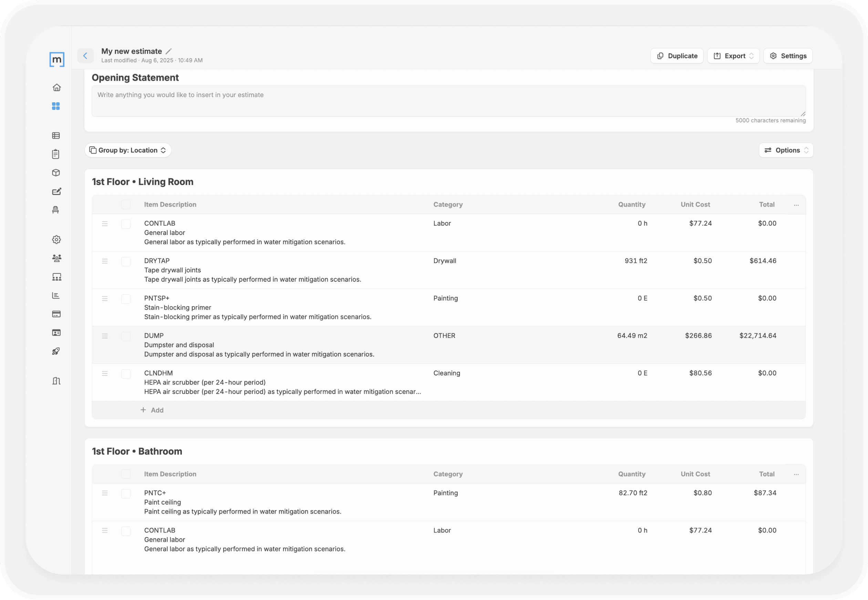
Task: Open Living Room table three-dot menu
Action: [x=796, y=205]
